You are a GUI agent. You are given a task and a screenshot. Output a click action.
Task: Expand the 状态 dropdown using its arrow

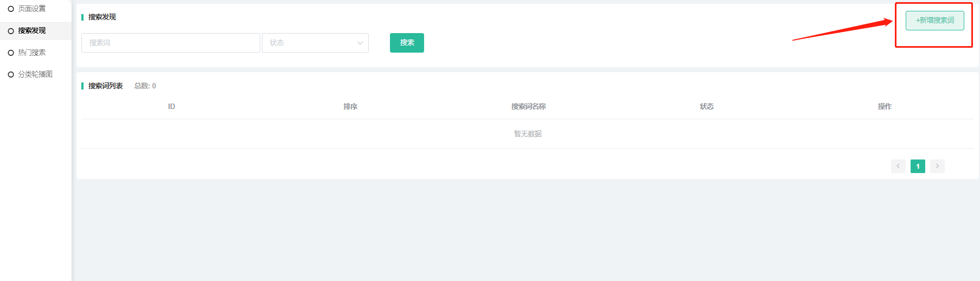tap(360, 43)
